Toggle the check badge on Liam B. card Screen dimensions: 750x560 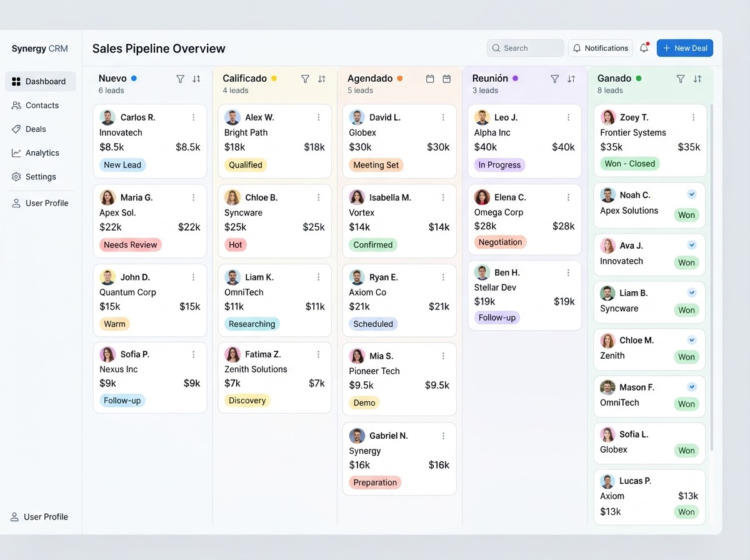tap(692, 292)
